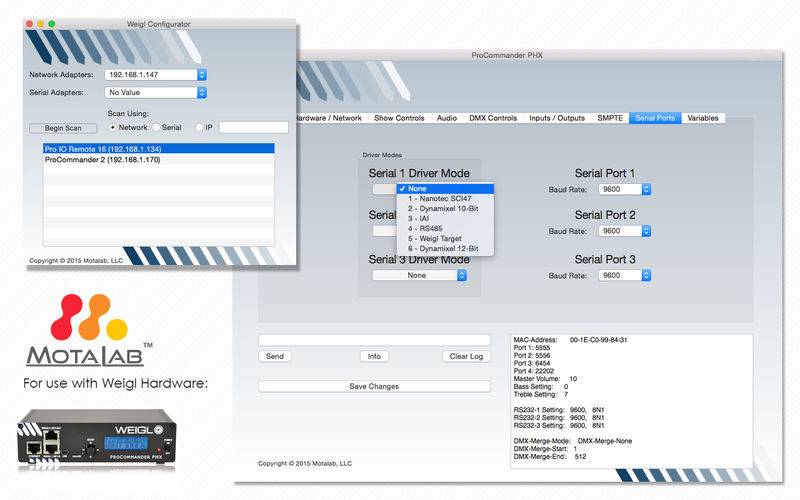Click the Begin Scan button
Viewport: 800px width, 500px height.
click(x=63, y=128)
